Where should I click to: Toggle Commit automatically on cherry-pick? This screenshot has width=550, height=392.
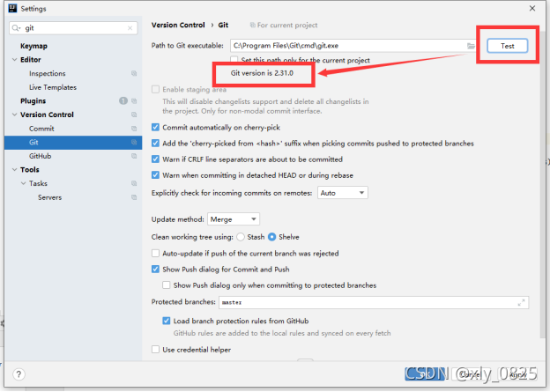pos(155,127)
